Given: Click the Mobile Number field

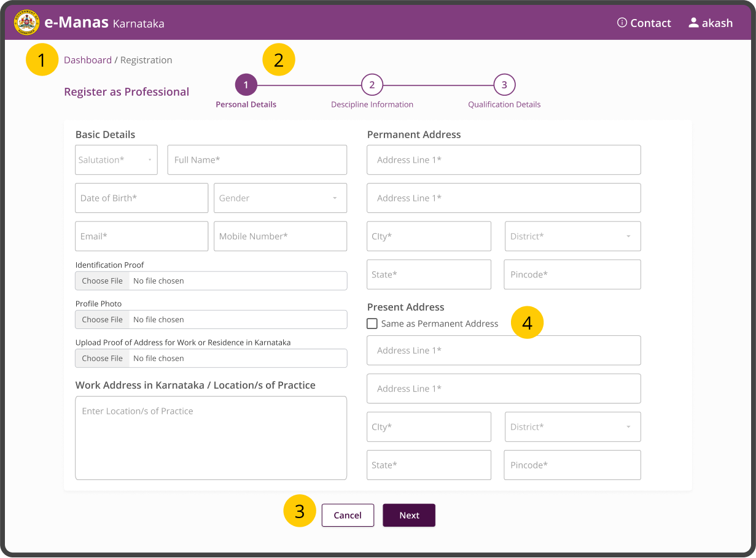Looking at the screenshot, I should point(280,236).
